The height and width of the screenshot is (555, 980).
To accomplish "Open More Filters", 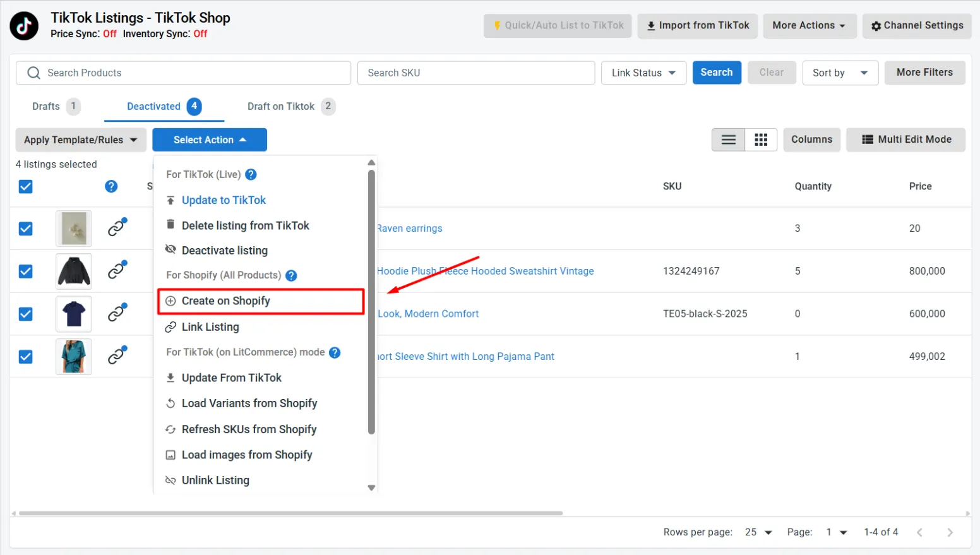I will point(924,73).
